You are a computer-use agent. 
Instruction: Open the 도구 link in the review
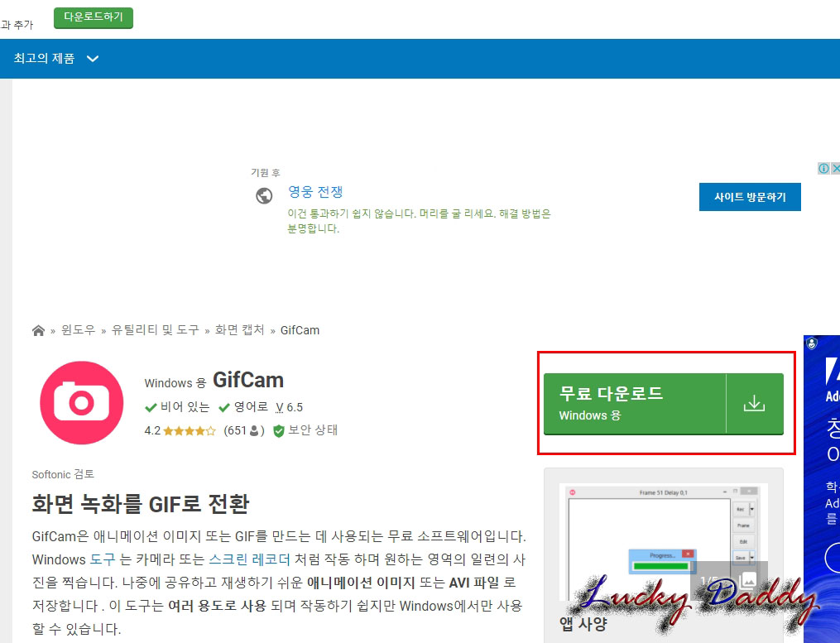103,559
